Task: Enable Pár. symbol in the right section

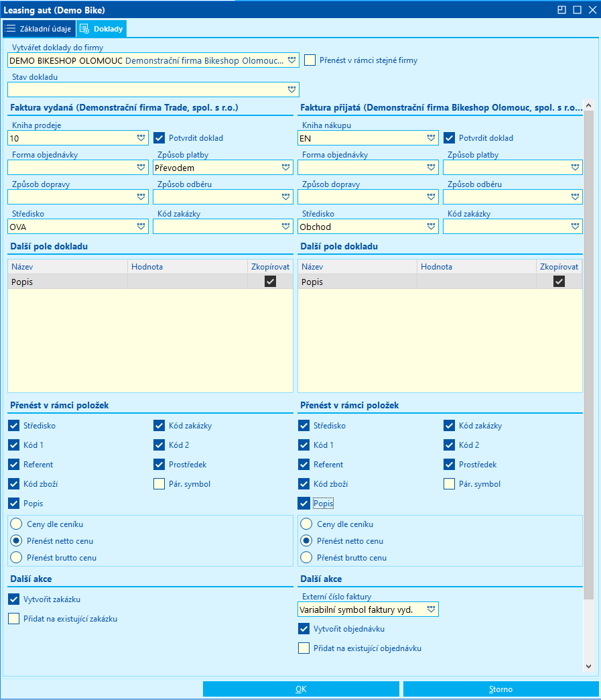Action: tap(450, 484)
